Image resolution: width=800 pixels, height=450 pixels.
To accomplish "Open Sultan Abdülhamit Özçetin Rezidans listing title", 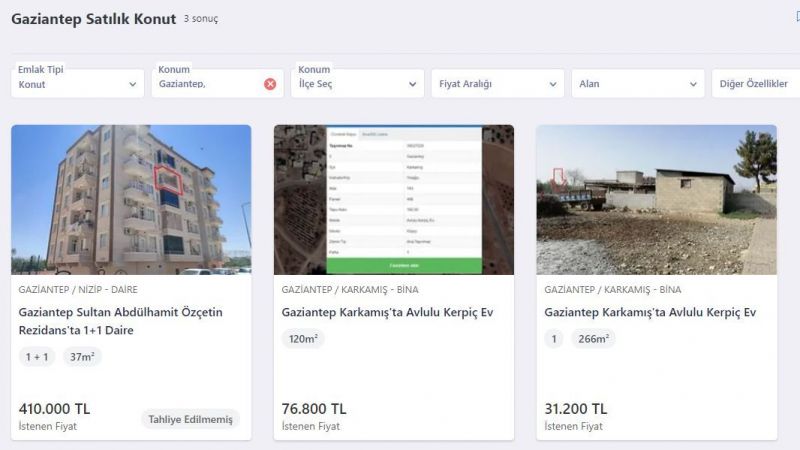I will [x=120, y=321].
